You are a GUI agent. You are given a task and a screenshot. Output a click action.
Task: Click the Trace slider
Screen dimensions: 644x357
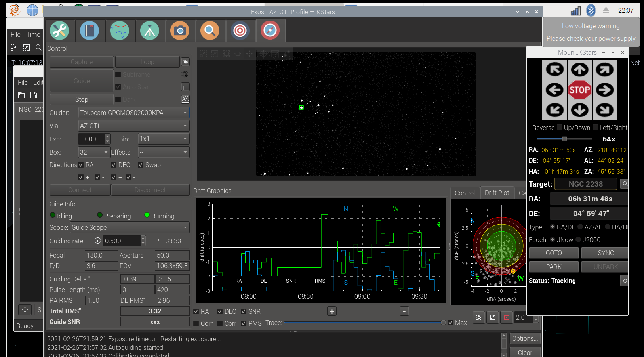click(x=364, y=323)
